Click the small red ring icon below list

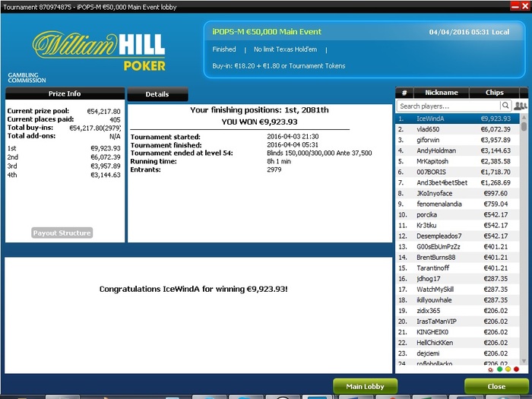(491, 370)
